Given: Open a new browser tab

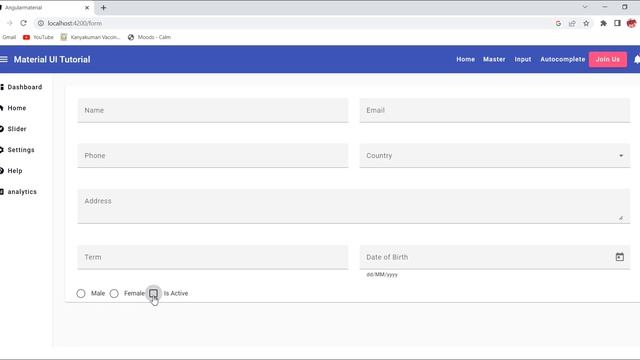Looking at the screenshot, I should pos(103,7).
